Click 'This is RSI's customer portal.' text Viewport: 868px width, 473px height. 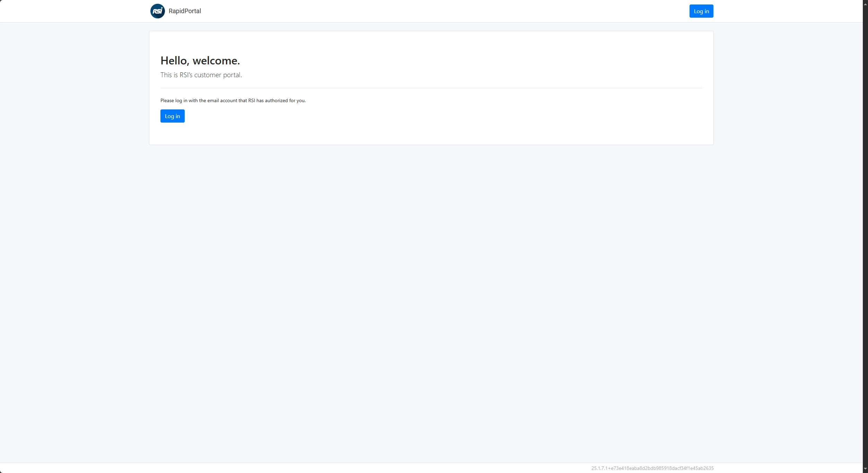[x=201, y=75]
